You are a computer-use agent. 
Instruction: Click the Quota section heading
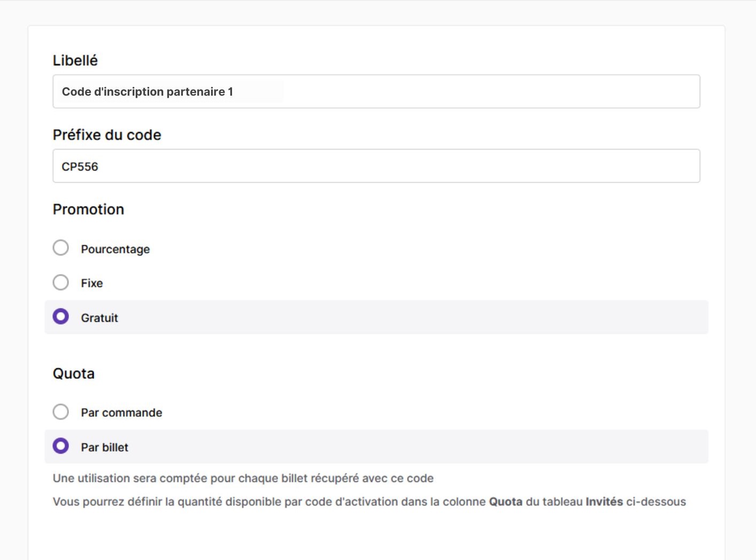pos(74,374)
